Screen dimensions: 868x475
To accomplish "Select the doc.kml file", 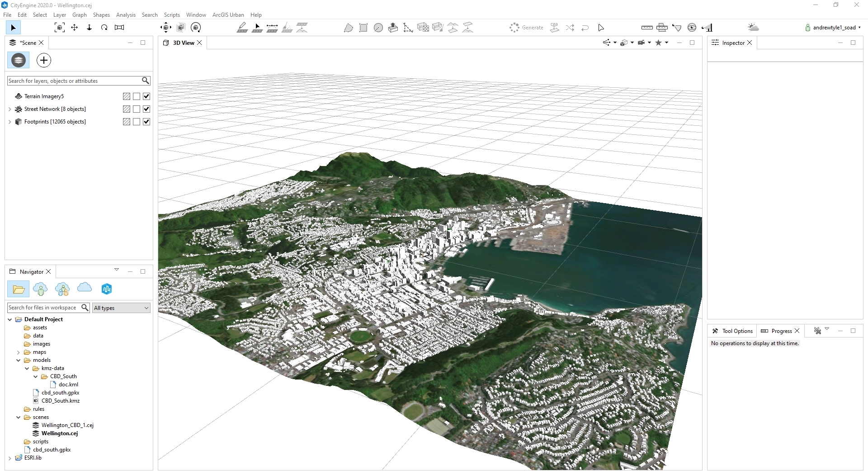I will tap(68, 385).
